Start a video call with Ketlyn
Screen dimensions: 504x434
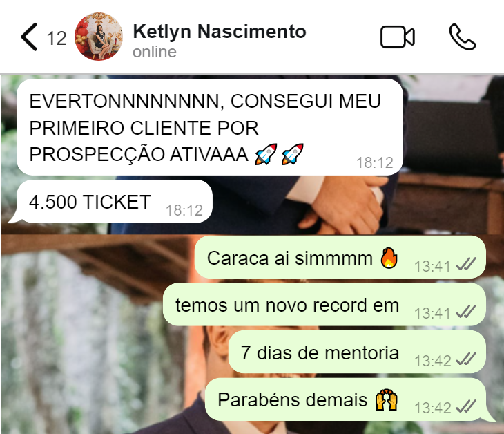pyautogui.click(x=397, y=37)
